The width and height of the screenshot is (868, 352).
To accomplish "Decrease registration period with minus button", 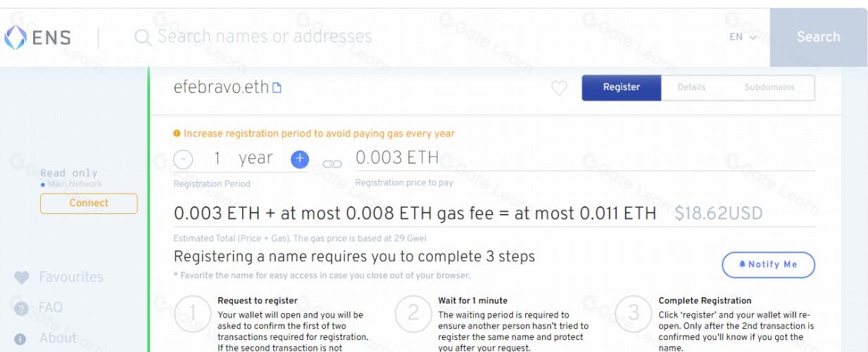I will 183,160.
